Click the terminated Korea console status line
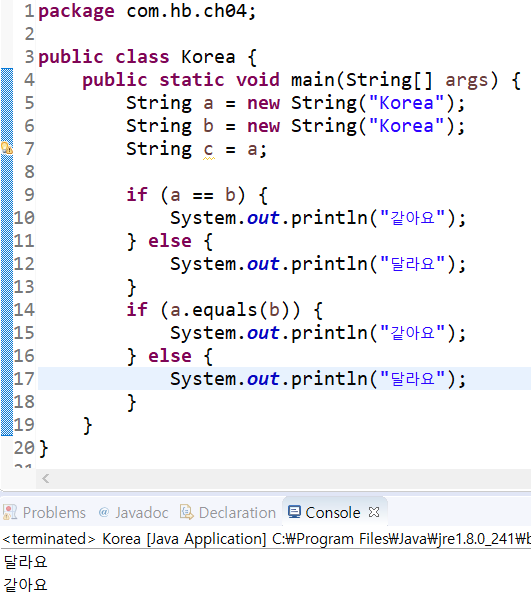531x604 pixels. point(266,539)
